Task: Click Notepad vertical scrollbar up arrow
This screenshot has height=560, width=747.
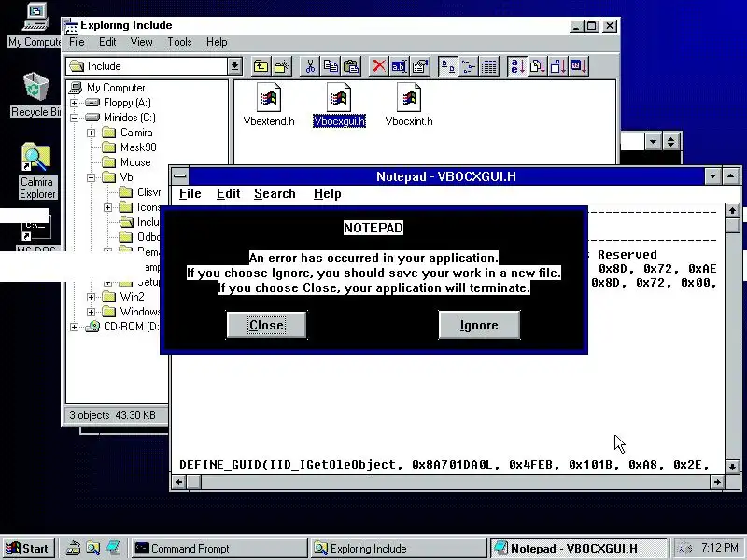Action: pos(732,211)
